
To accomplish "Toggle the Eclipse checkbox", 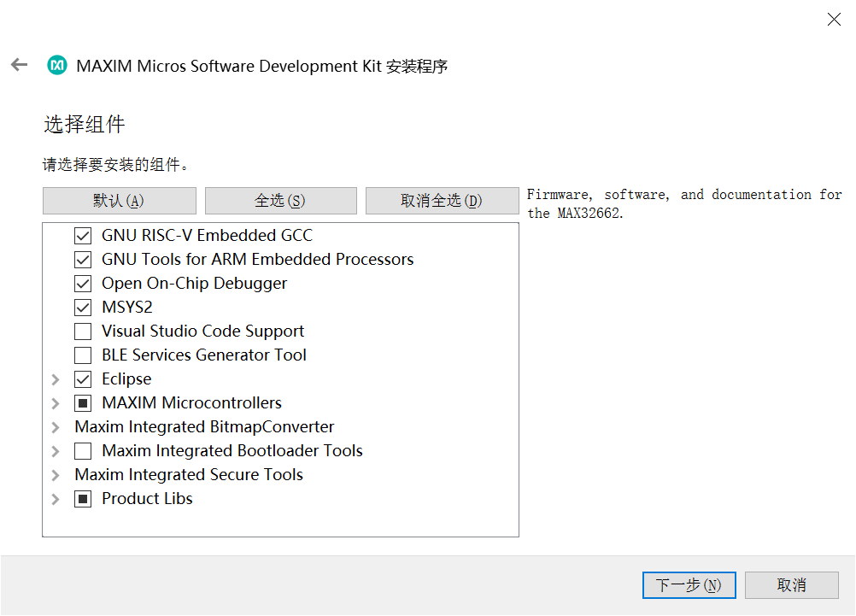I will tap(83, 379).
